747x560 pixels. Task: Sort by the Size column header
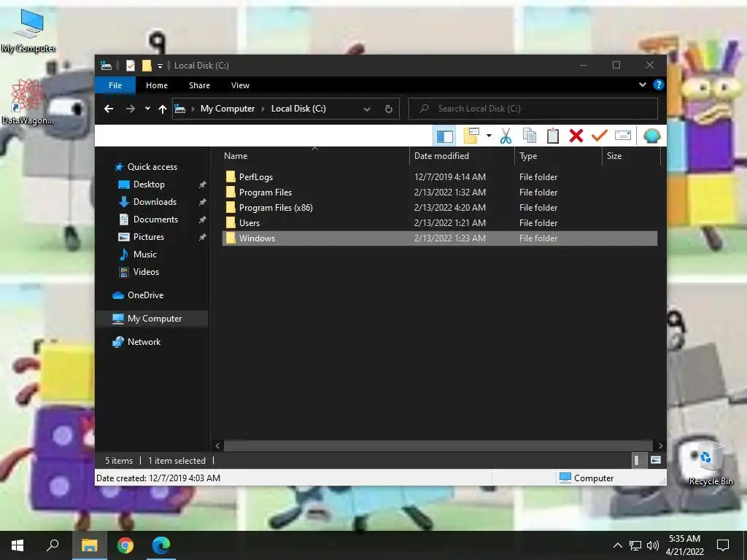(x=631, y=156)
